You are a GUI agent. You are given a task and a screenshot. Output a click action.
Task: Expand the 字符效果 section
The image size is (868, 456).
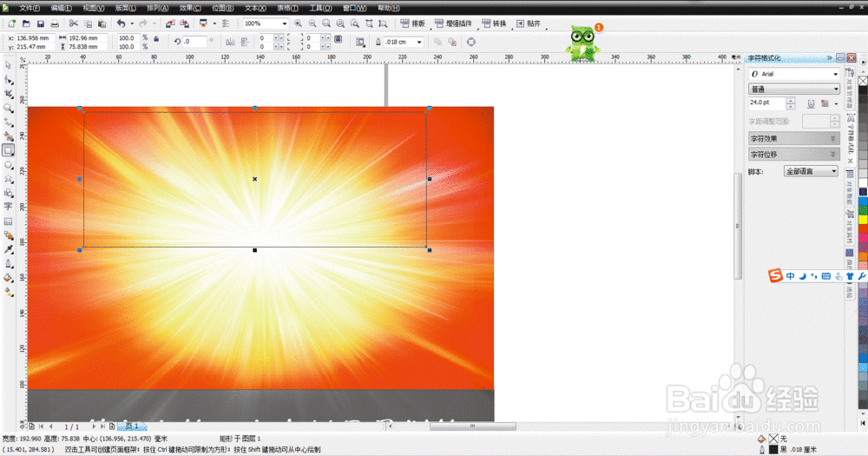point(794,138)
